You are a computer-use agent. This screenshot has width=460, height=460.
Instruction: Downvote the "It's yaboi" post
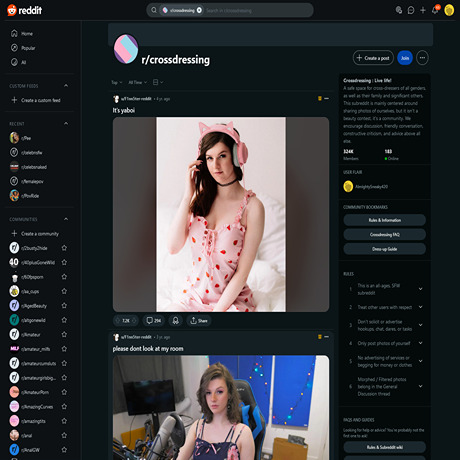pos(134,321)
